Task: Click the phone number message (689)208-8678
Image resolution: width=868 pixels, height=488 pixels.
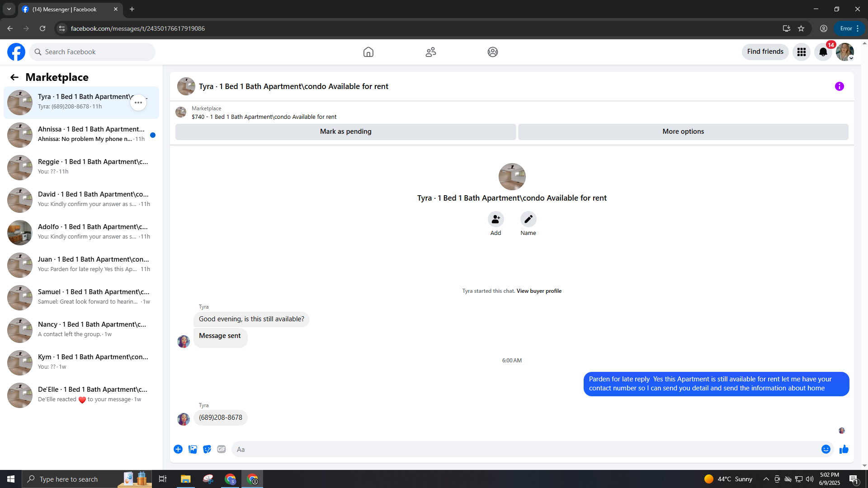Action: [x=221, y=418]
